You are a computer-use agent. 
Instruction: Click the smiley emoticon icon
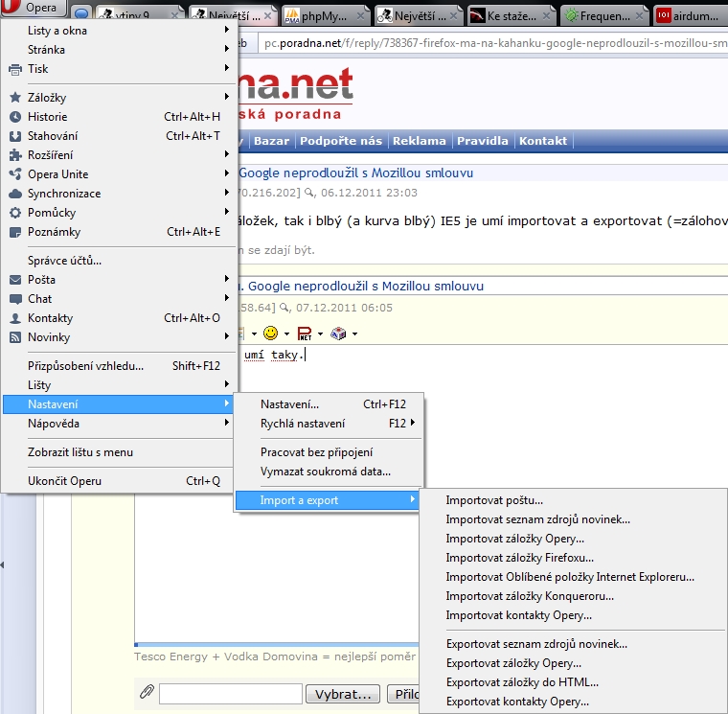270,334
